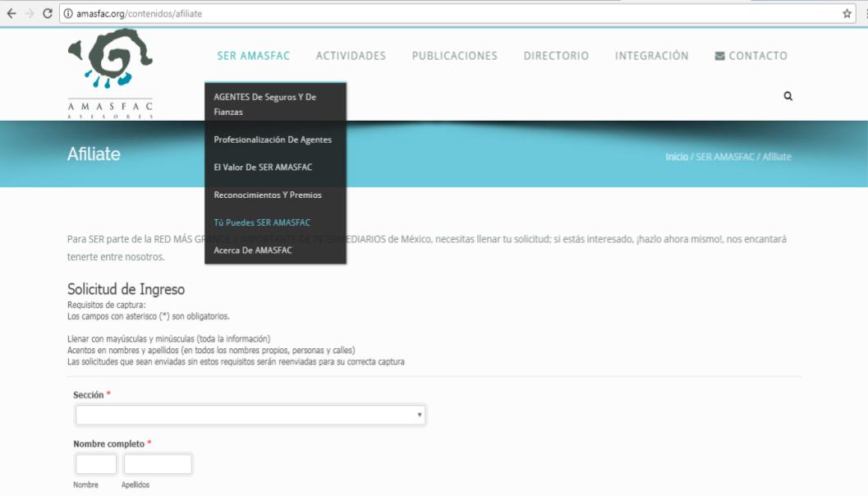Viewport: 868px width, 496px height.
Task: Click the Sección field label
Action: pos(88,395)
